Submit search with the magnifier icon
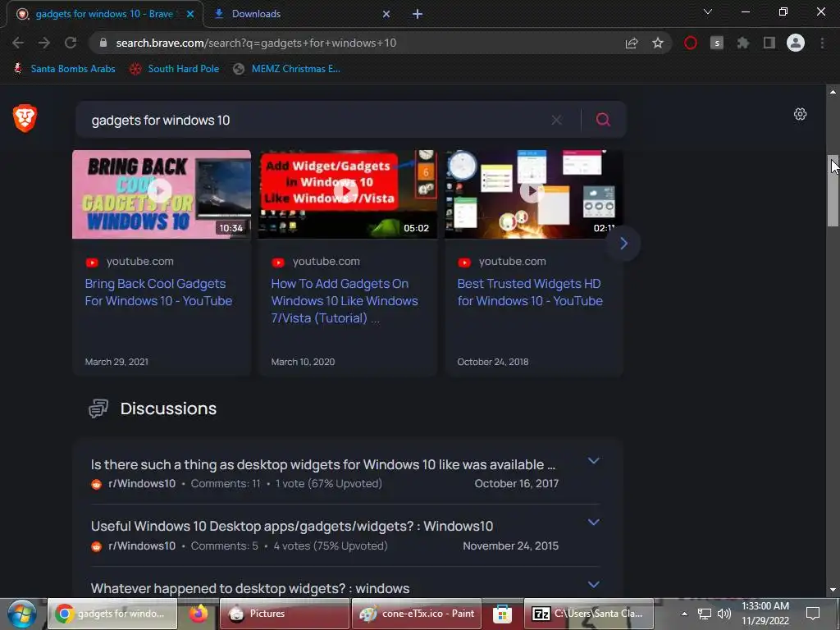840x630 pixels. point(603,120)
